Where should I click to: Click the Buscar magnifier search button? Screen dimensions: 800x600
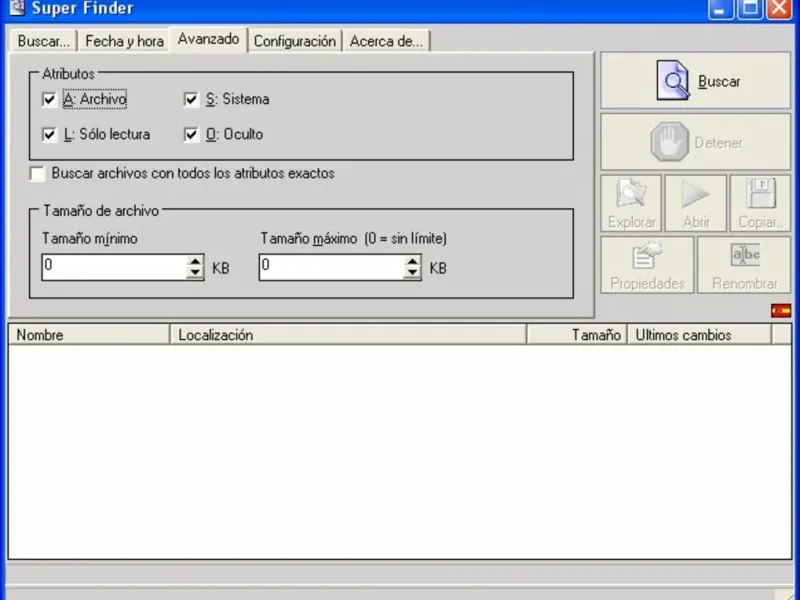coord(695,81)
